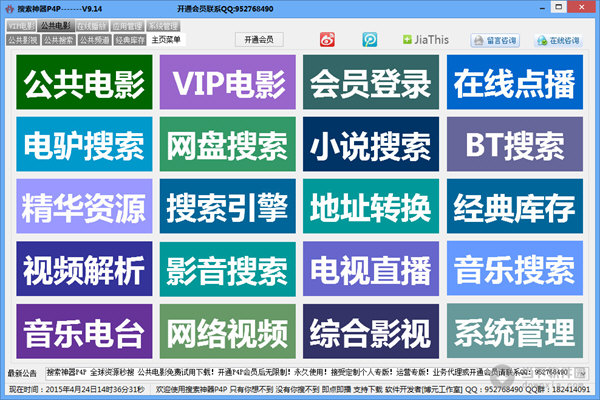Select the 主页菜单 sub-tab
Screen dimensions: 600x400
point(166,40)
